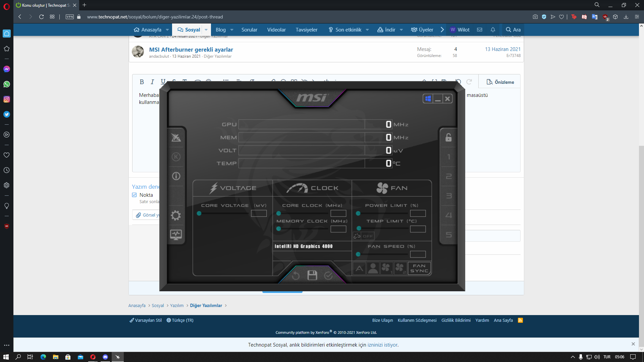Expand the Son etkinlik dropdown arrow
Screen dimensions: 644x362
coord(367,30)
